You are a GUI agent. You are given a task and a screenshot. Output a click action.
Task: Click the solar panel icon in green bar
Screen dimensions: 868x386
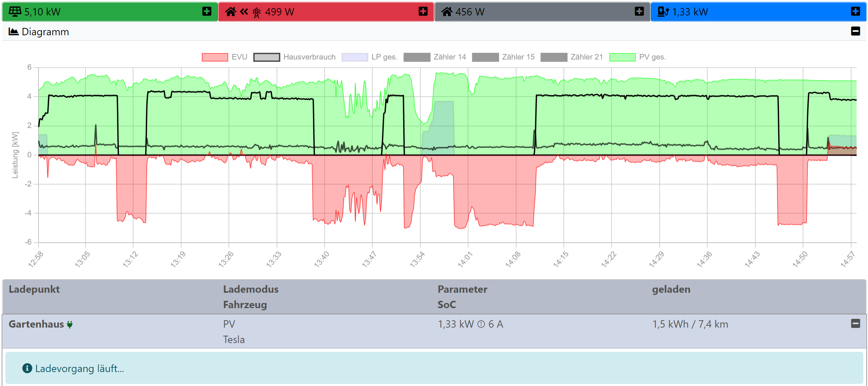(x=15, y=12)
